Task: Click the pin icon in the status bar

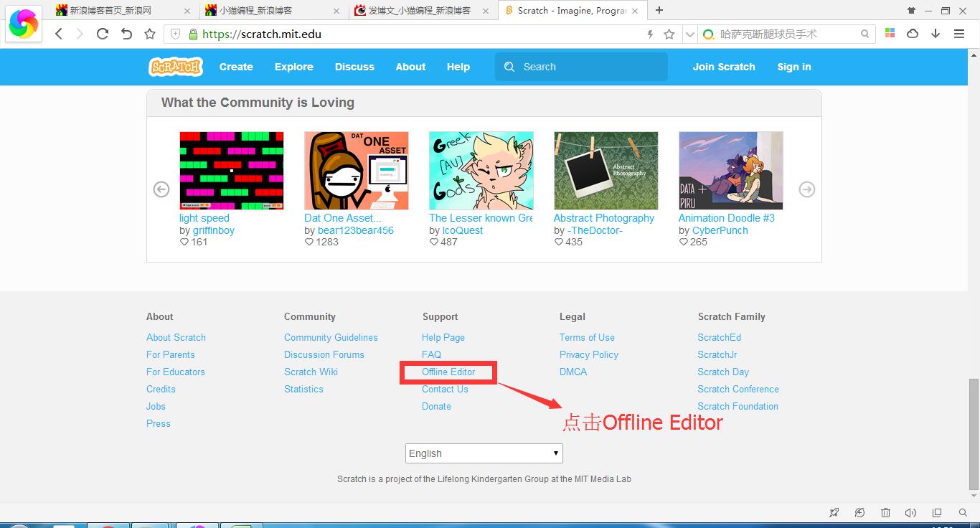Action: 834,513
